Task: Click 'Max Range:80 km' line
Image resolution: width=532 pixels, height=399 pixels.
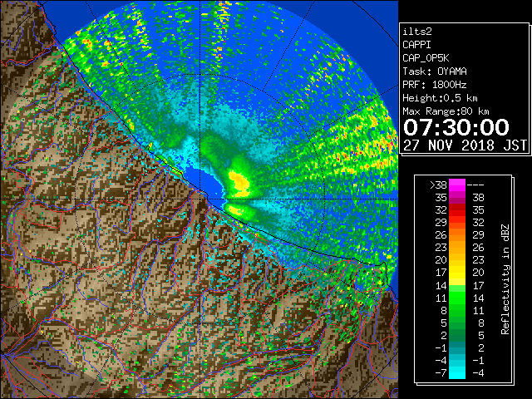Action: [x=446, y=111]
